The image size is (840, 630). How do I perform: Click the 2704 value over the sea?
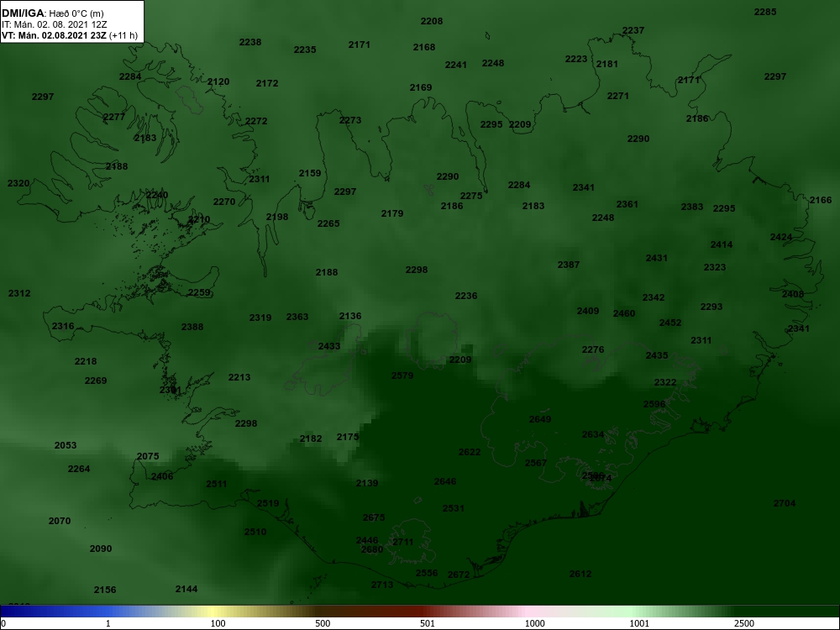(785, 503)
